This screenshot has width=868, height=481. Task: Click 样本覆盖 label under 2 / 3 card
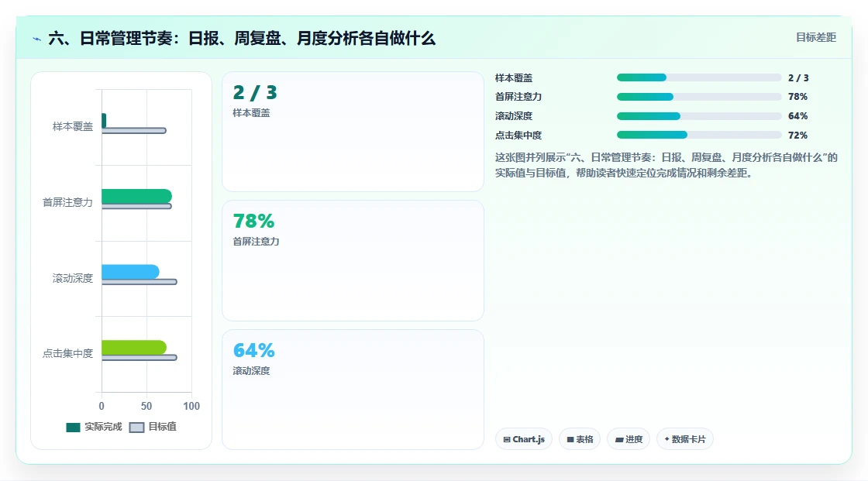251,113
